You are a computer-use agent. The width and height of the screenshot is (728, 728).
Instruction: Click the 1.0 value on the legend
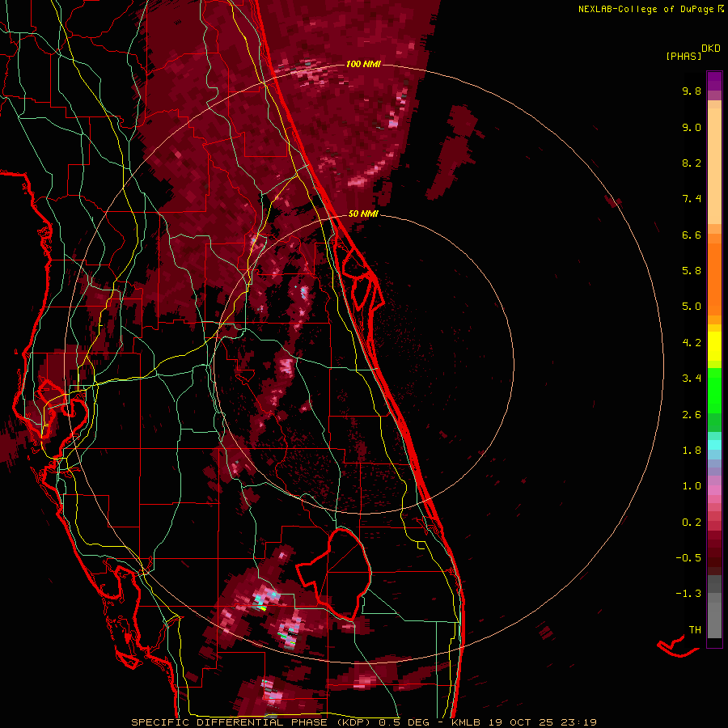click(x=692, y=486)
